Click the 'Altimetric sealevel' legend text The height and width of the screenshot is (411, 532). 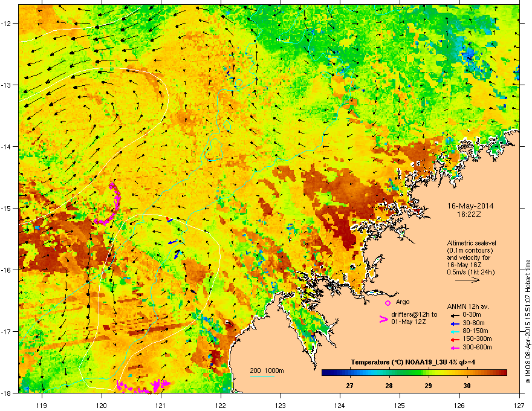coord(472,243)
